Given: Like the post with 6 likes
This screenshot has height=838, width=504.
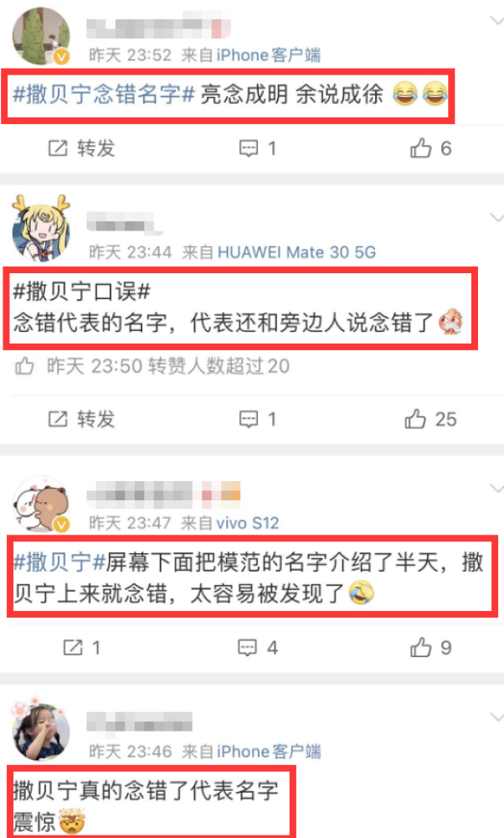Looking at the screenshot, I should (x=430, y=148).
